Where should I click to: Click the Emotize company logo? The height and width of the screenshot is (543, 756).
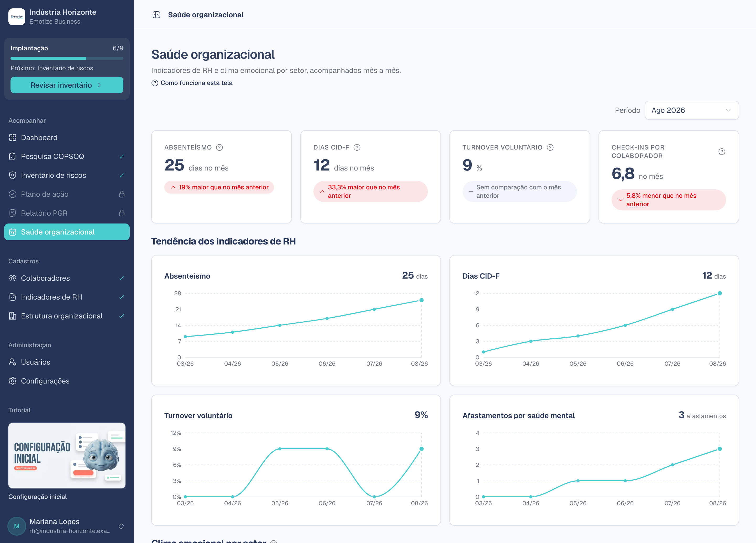pos(17,17)
